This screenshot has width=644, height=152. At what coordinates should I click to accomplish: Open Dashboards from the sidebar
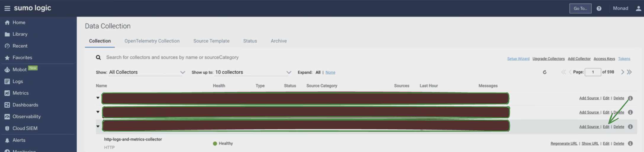point(25,105)
